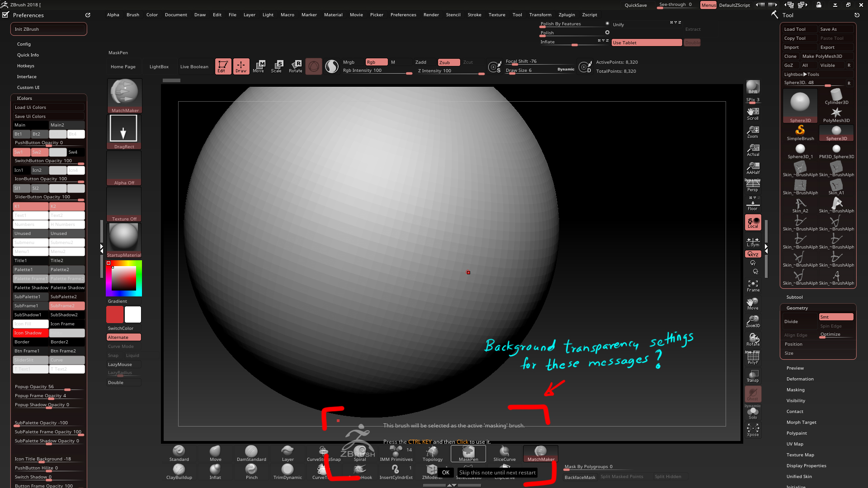Image resolution: width=868 pixels, height=488 pixels.
Task: Select the Edit mode icon
Action: pos(223,66)
